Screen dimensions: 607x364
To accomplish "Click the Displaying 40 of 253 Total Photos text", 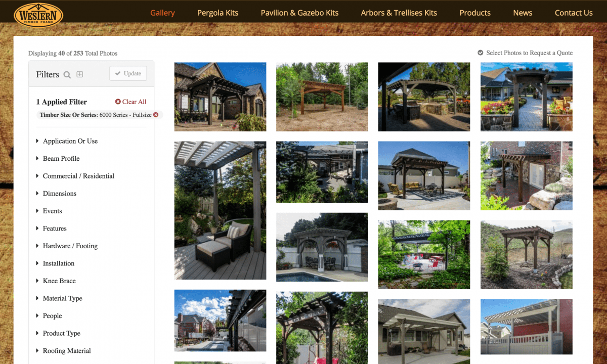I will (73, 53).
